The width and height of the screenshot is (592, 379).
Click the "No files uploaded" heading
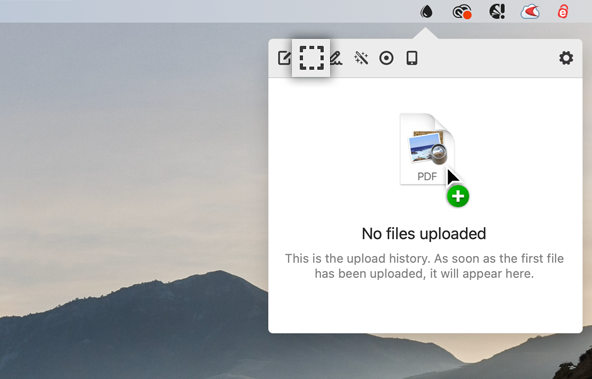coord(424,234)
